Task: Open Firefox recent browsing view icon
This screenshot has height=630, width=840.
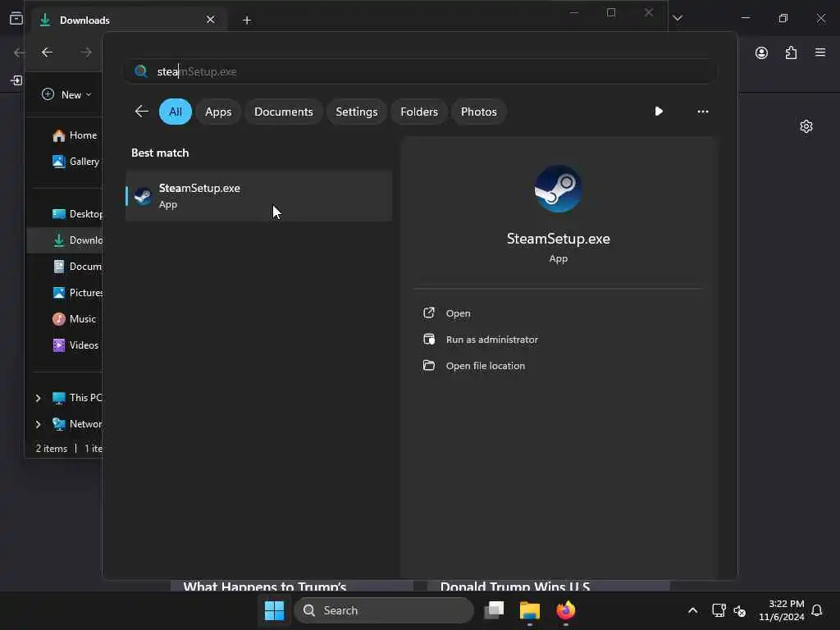Action: (x=16, y=18)
